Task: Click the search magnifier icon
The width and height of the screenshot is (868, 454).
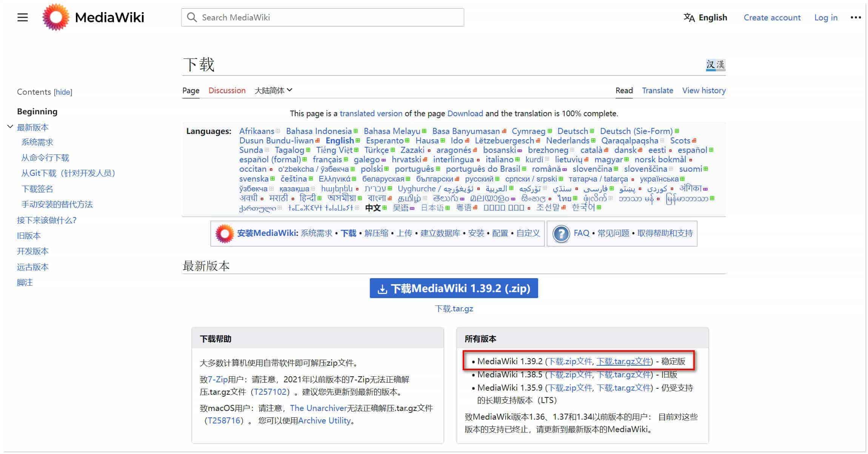Action: [x=192, y=17]
